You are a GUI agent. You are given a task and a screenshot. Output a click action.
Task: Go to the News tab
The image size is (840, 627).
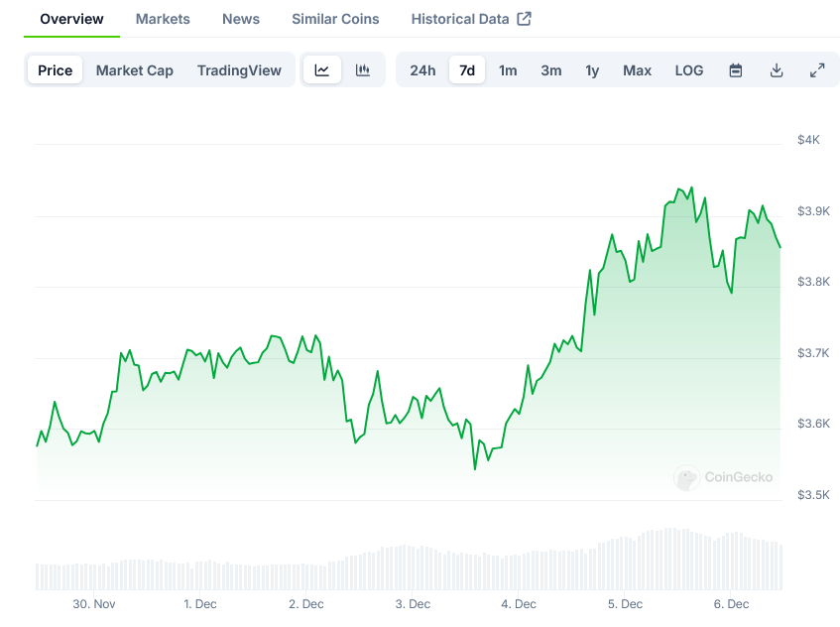click(241, 19)
